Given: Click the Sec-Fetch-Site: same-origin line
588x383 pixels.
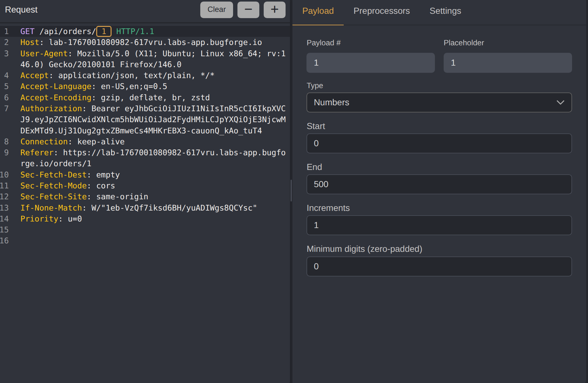Looking at the screenshot, I should coord(84,197).
